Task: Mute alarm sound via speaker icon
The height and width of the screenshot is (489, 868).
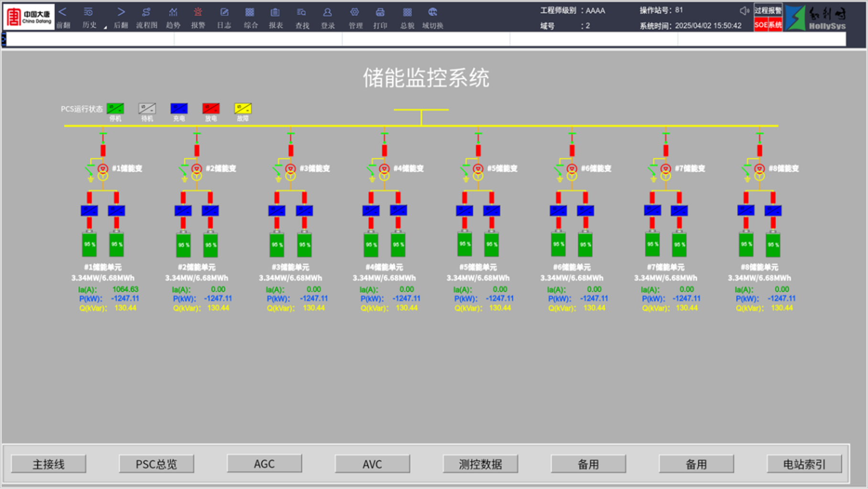Action: pos(744,11)
